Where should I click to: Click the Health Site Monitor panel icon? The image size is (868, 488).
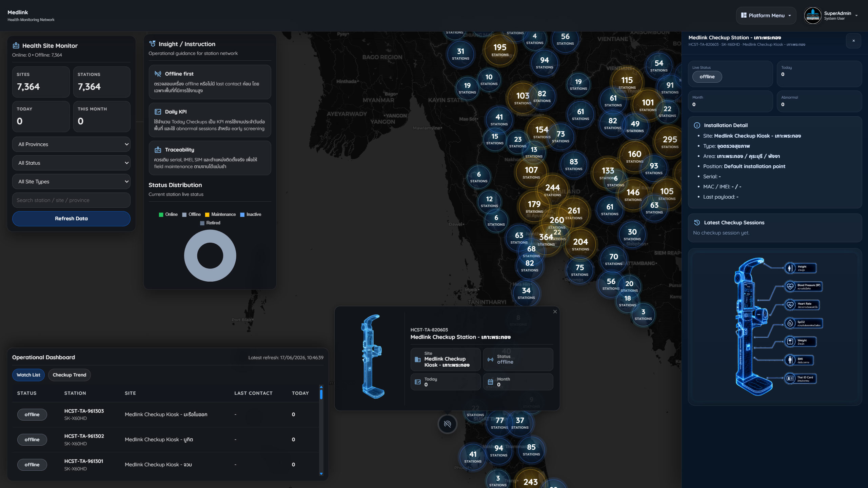pyautogui.click(x=16, y=46)
